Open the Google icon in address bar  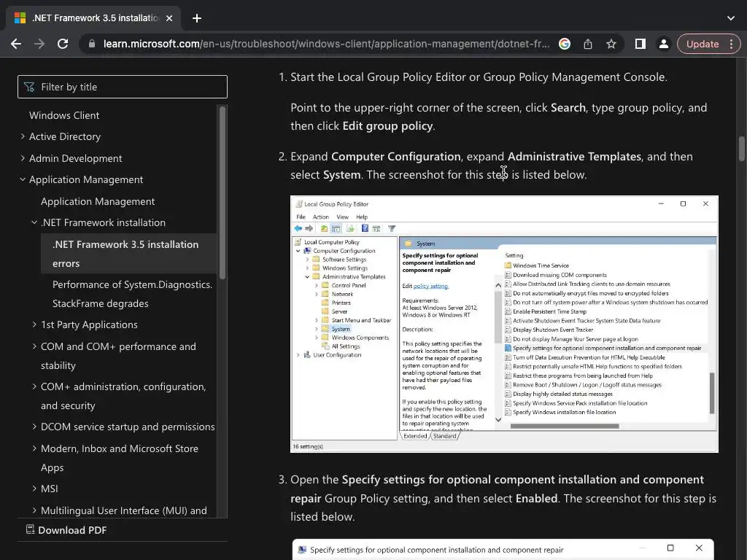565,44
